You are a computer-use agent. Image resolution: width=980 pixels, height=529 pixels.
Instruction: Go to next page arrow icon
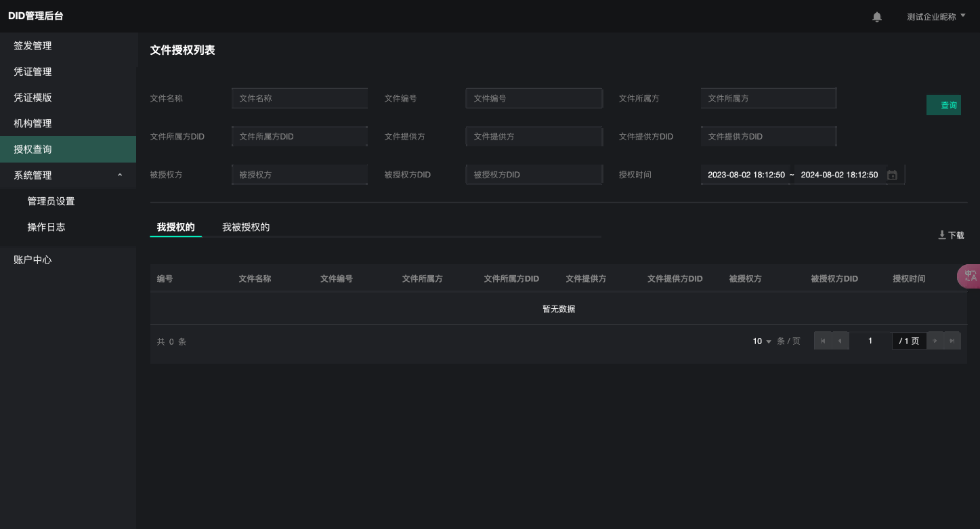(x=935, y=341)
